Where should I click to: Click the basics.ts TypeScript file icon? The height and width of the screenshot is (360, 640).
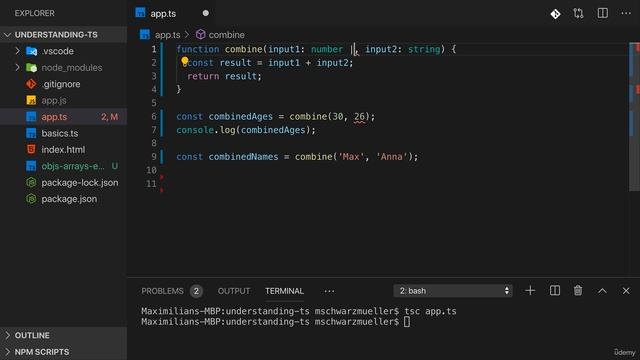[31, 133]
